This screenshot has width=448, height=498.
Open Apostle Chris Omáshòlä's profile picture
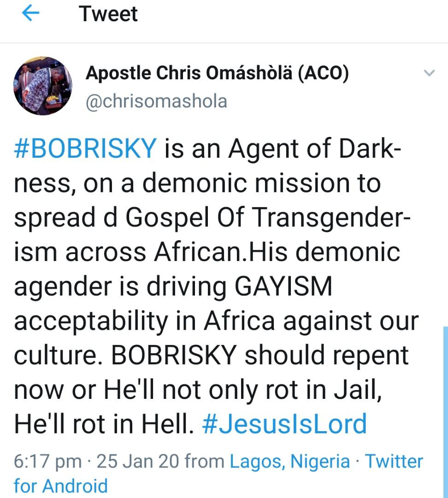coord(42,86)
